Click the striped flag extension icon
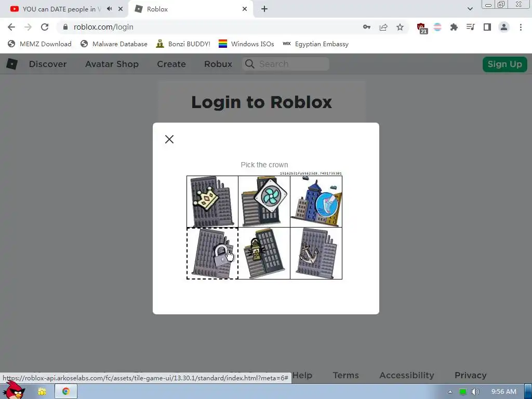This screenshot has width=532, height=399. tap(437, 27)
